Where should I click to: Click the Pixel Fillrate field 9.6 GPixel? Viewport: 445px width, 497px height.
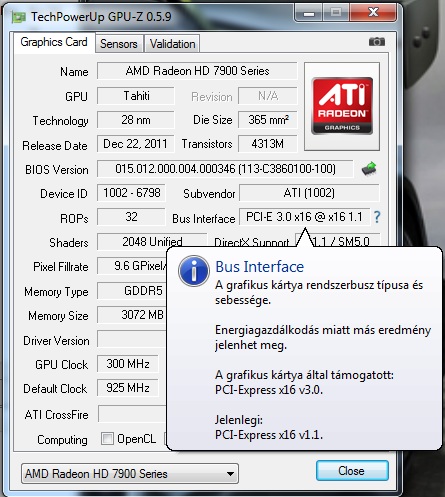(132, 266)
